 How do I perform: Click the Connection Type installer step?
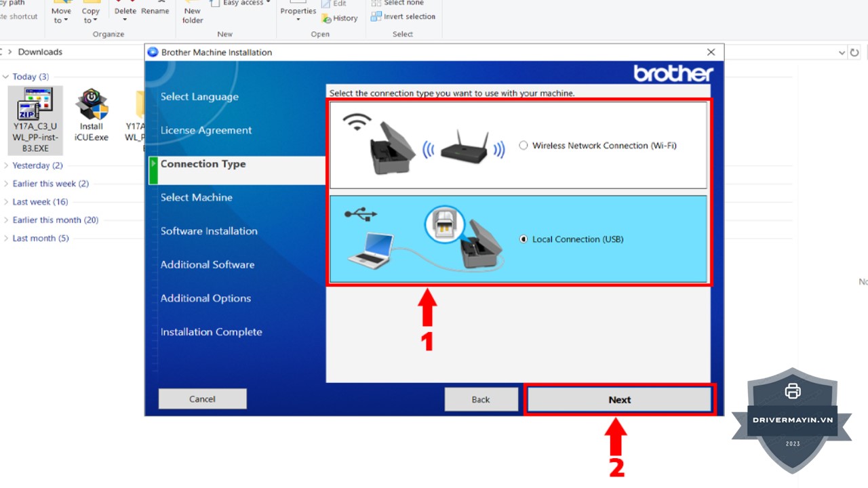pyautogui.click(x=203, y=164)
